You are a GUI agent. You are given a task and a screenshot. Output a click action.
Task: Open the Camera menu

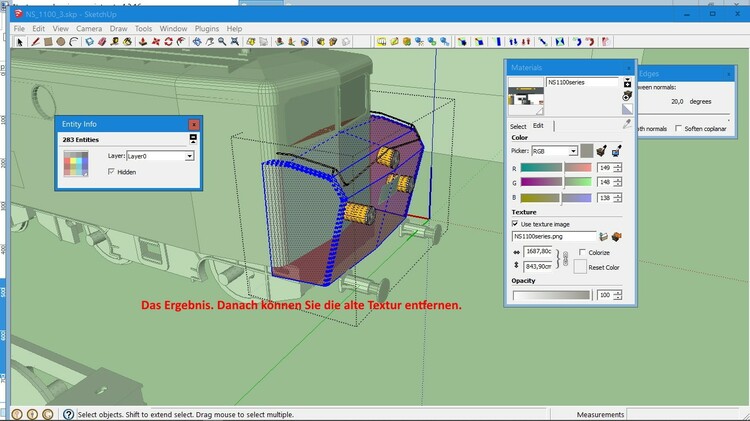pos(89,29)
